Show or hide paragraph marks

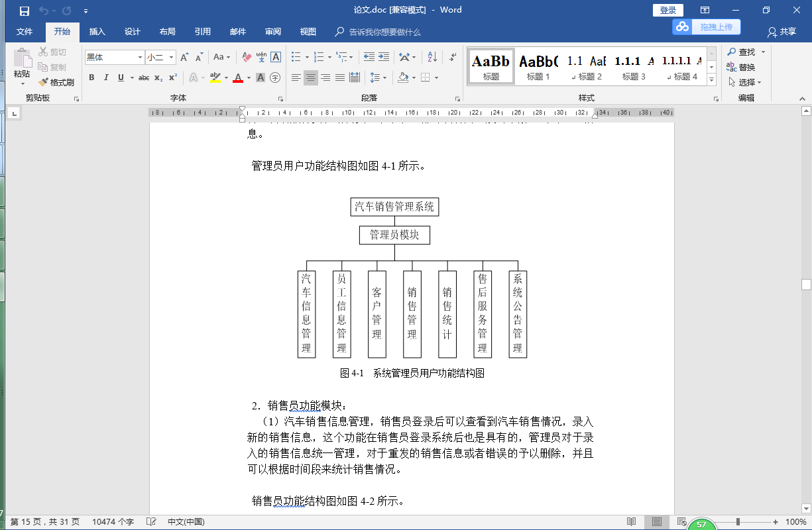tap(453, 58)
